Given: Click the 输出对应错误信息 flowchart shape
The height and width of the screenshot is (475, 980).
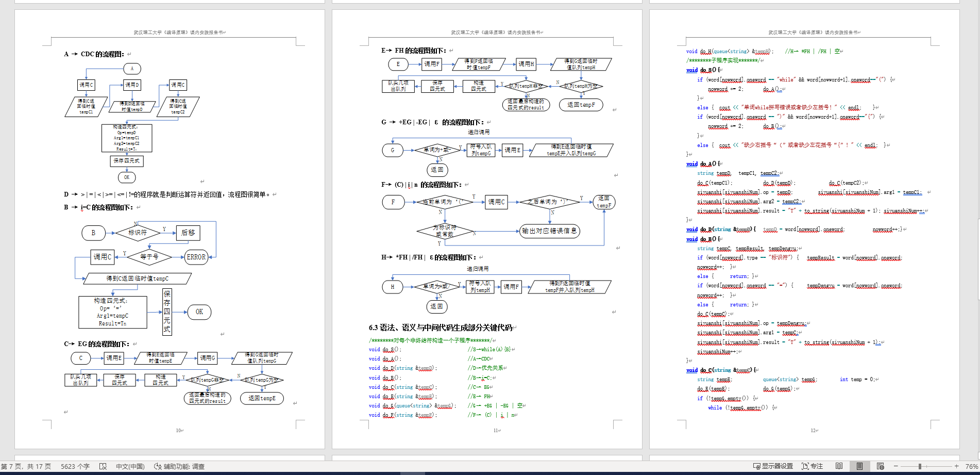Looking at the screenshot, I should point(549,231).
